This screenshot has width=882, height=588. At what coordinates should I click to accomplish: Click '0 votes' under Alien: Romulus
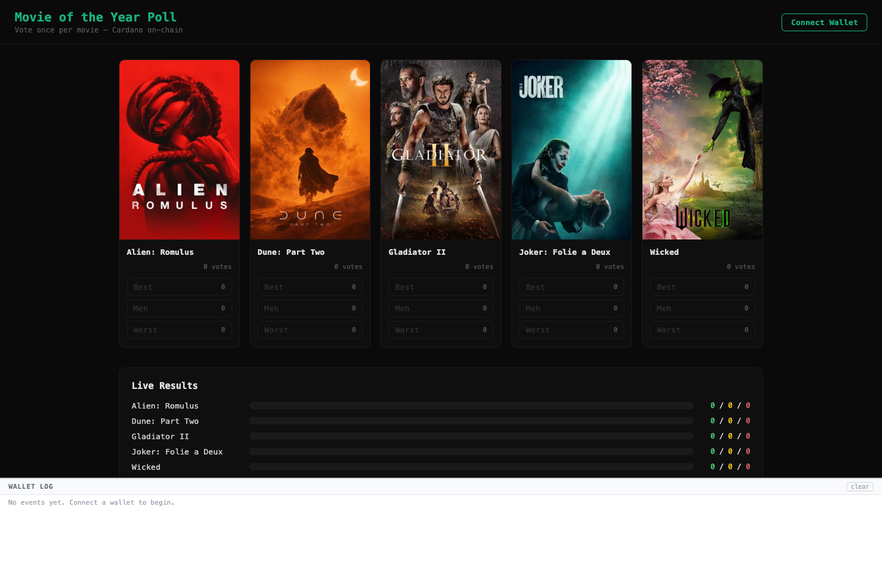coord(218,267)
